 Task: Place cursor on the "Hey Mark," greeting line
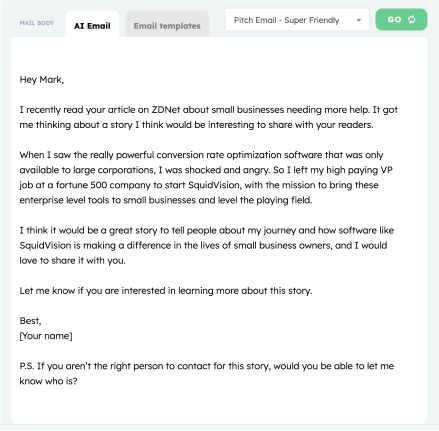pyautogui.click(x=42, y=80)
